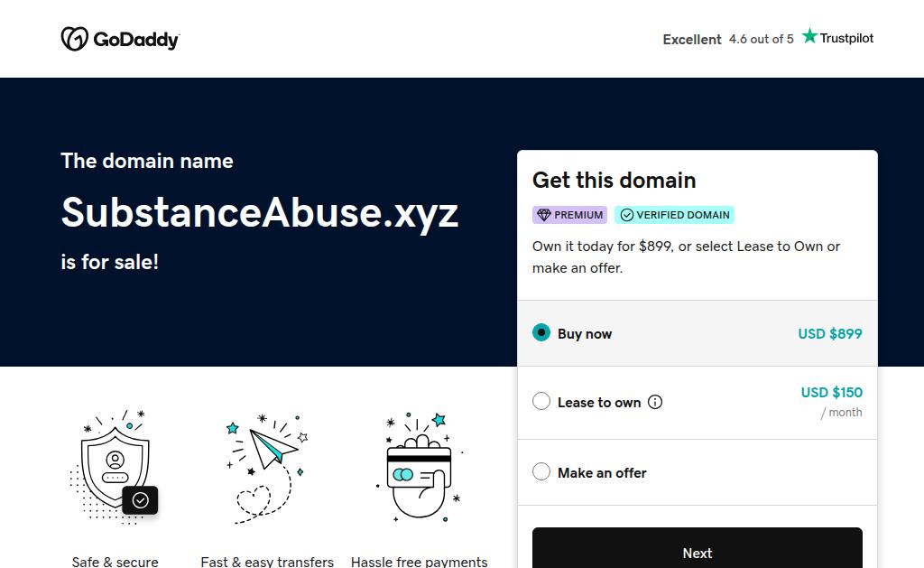
Task: Click the Trustpilot star logo
Action: (810, 37)
